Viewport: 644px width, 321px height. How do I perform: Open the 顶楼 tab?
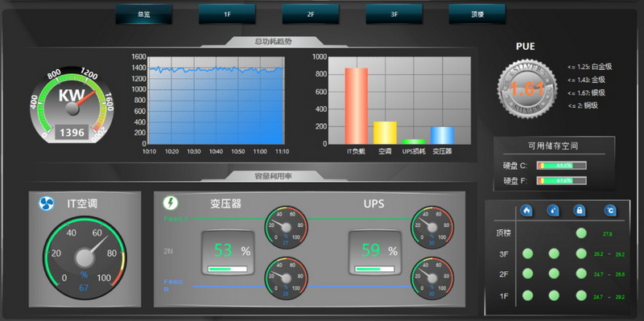(477, 14)
